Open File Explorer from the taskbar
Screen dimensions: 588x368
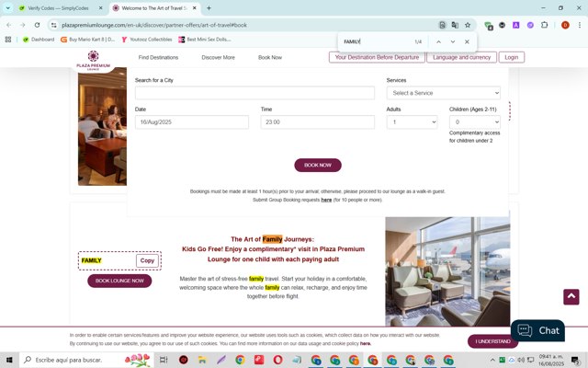(x=202, y=360)
